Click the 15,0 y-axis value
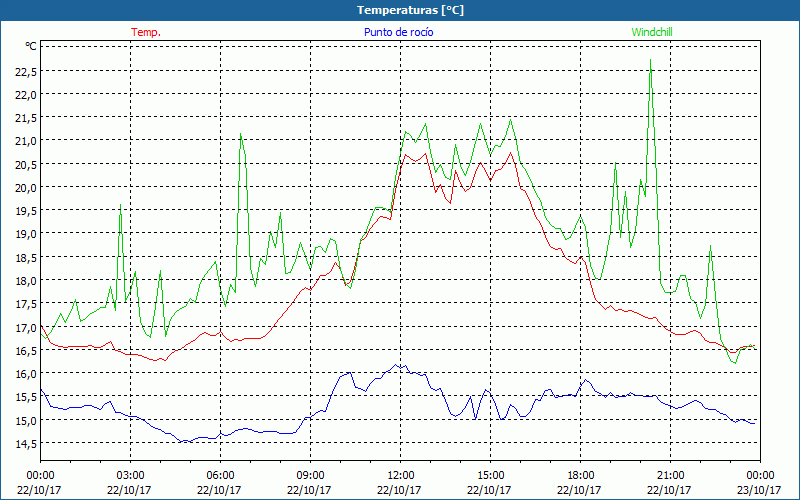Screen dimensions: 800x500 [x=26, y=421]
